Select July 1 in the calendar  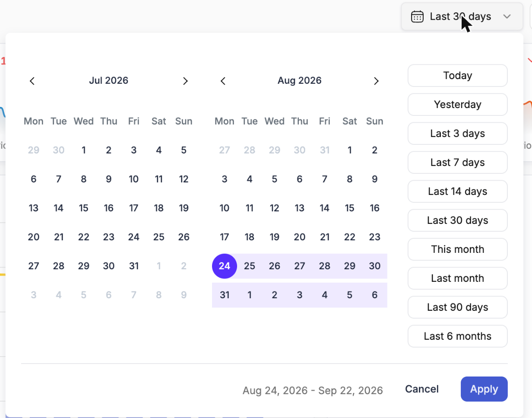coord(84,150)
